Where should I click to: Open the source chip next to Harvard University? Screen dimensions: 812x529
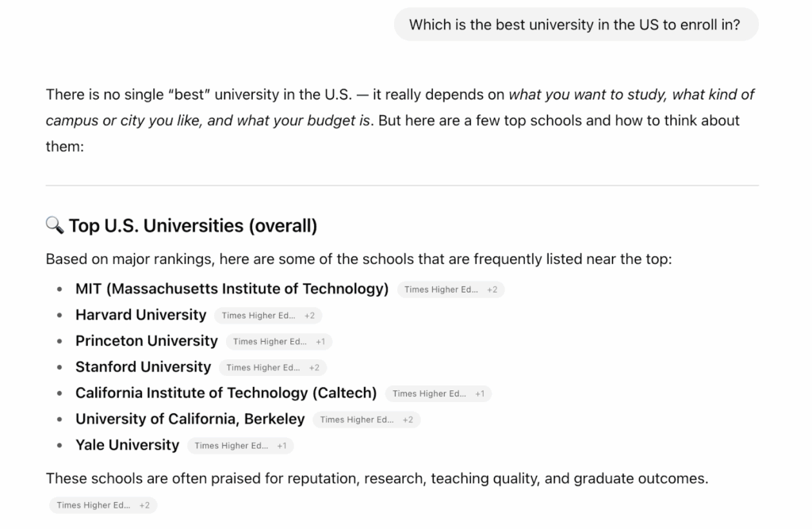268,316
